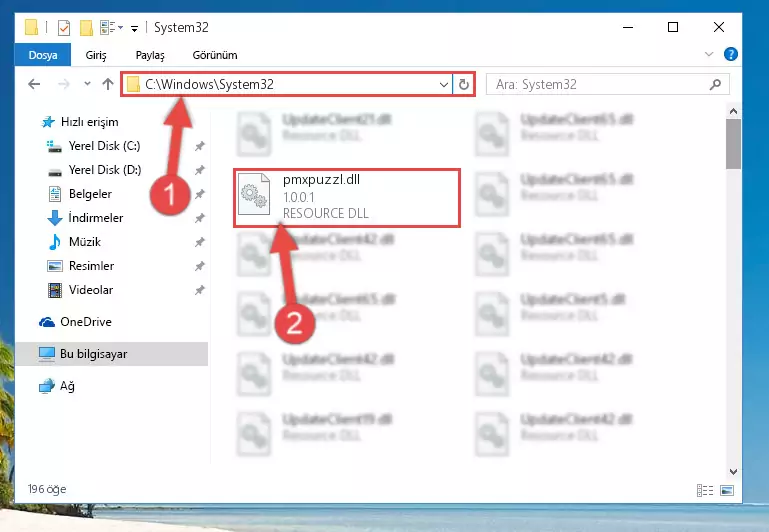Image resolution: width=769 pixels, height=532 pixels.
Task: Click the forward navigation arrow
Action: point(63,84)
